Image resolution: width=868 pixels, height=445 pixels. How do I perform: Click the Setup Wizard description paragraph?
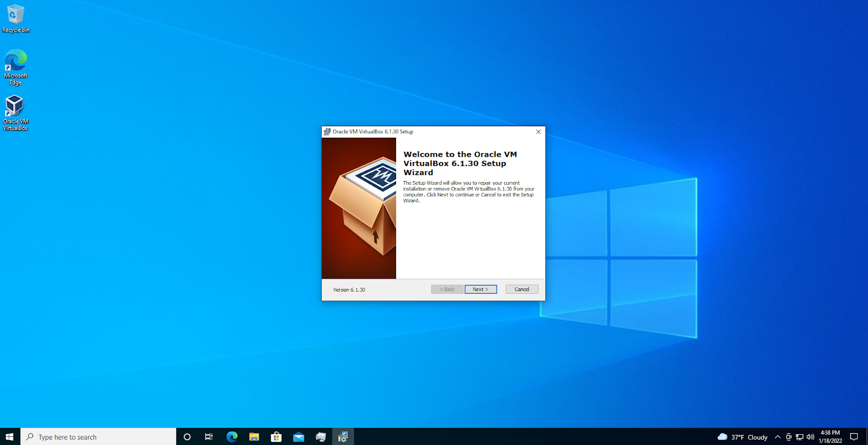(x=469, y=192)
